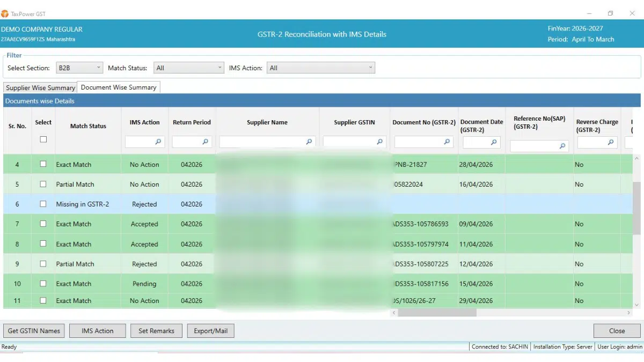Switch to Supplier Wise Summary tab
This screenshot has height=362, width=644.
pyautogui.click(x=41, y=87)
